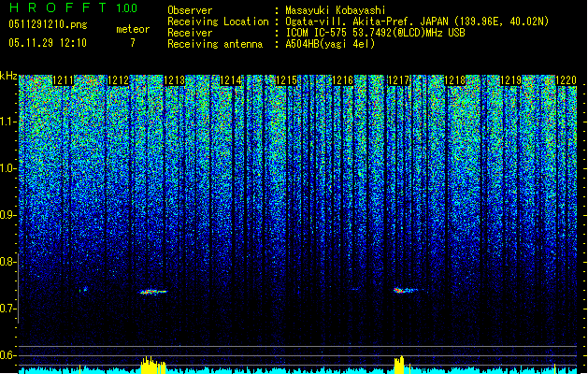
Task: Click the 1.0 frequency axis label
Action: pos(8,168)
